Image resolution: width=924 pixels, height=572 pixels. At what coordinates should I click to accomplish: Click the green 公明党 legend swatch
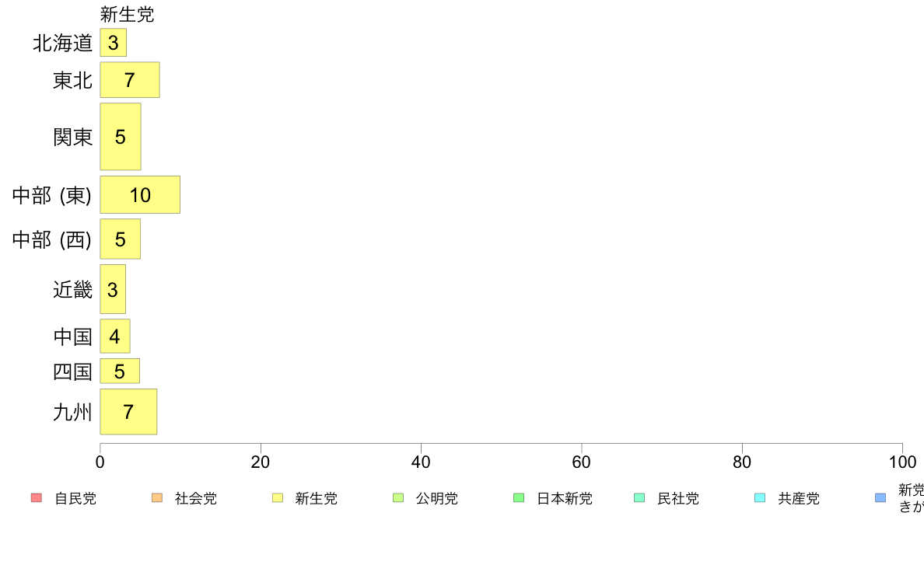click(x=398, y=497)
